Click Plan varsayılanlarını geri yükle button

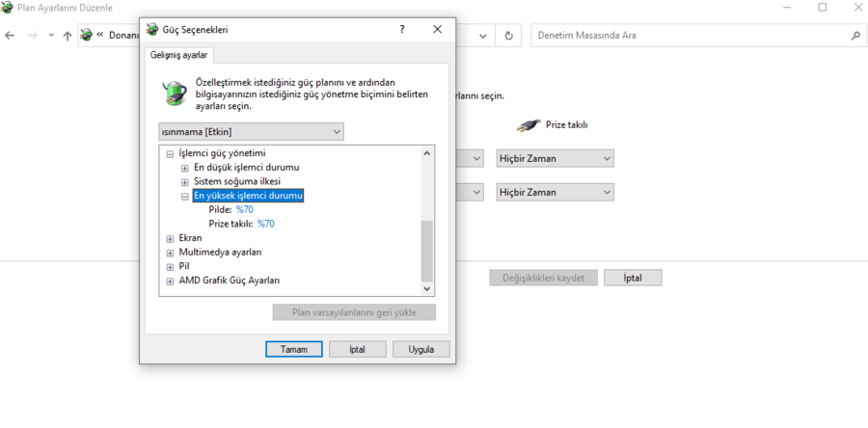click(x=354, y=312)
